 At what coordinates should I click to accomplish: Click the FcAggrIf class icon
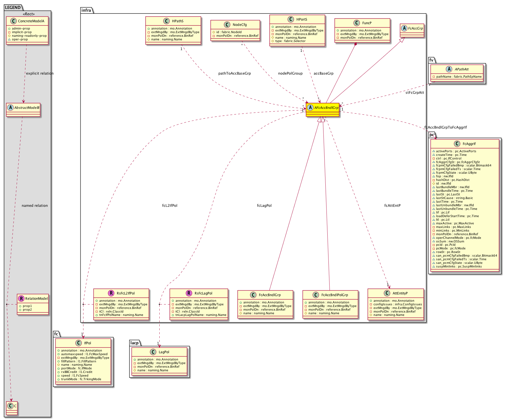(457, 144)
